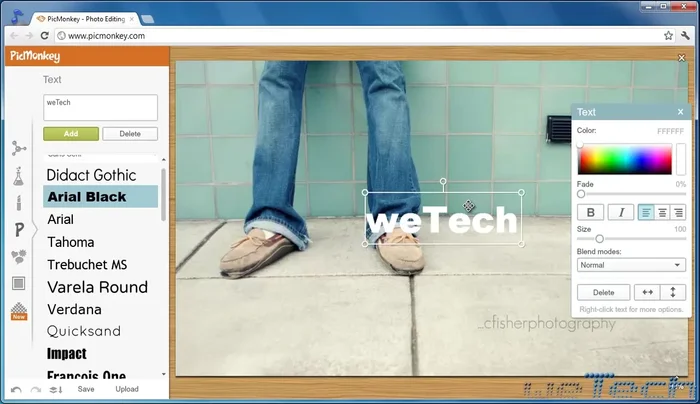Screen dimensions: 700x404
Task: Click the weTech text input box
Action: pyautogui.click(x=100, y=107)
